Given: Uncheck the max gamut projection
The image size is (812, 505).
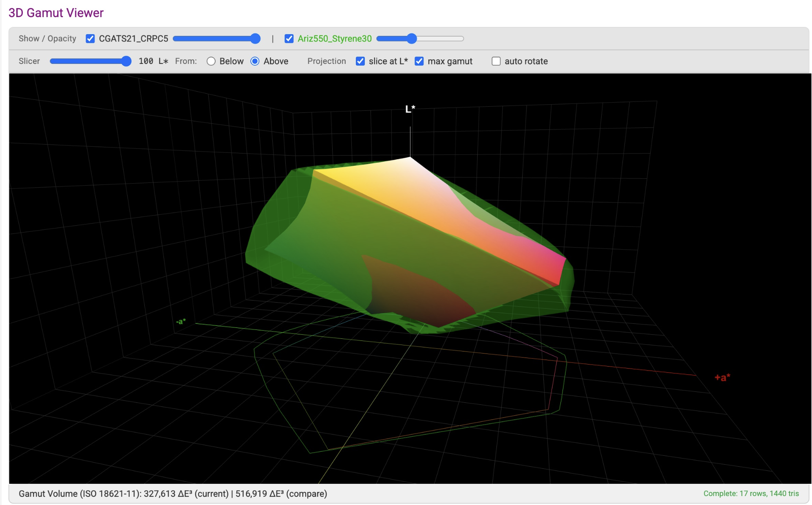Looking at the screenshot, I should [x=419, y=61].
